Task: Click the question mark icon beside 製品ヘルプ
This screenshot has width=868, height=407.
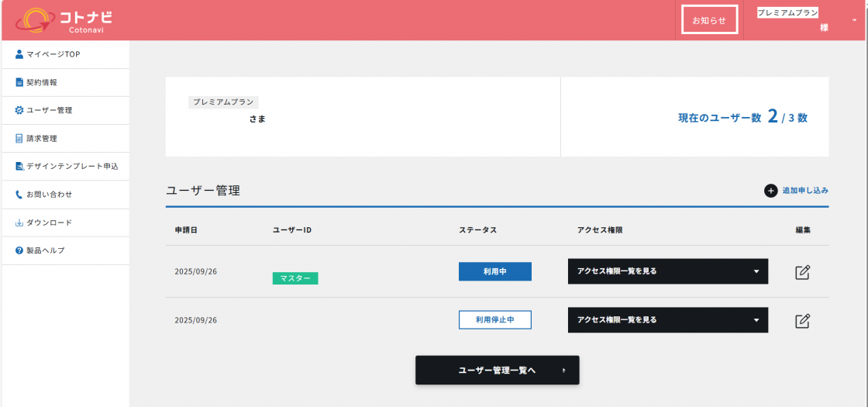Action: [19, 250]
